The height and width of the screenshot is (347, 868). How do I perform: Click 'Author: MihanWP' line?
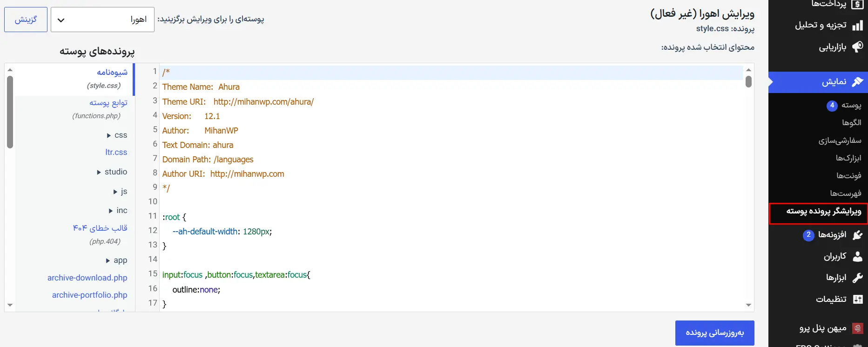coord(200,131)
